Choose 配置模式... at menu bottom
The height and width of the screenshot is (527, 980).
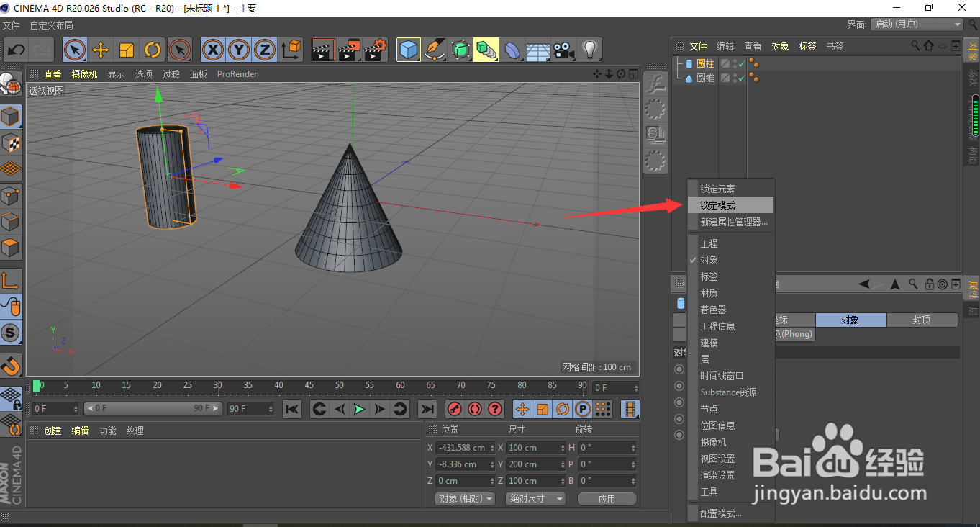coord(730,513)
